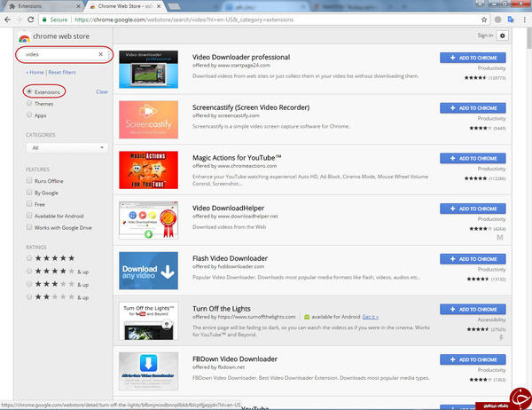Open FBDown Video Downloader thumbnail
The image size is (532, 410).
coord(148,371)
